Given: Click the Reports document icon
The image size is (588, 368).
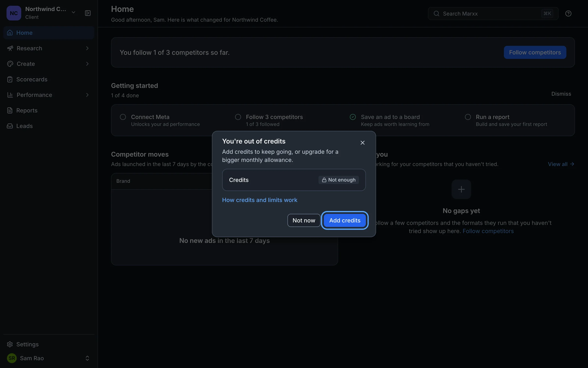Looking at the screenshot, I should 10,110.
